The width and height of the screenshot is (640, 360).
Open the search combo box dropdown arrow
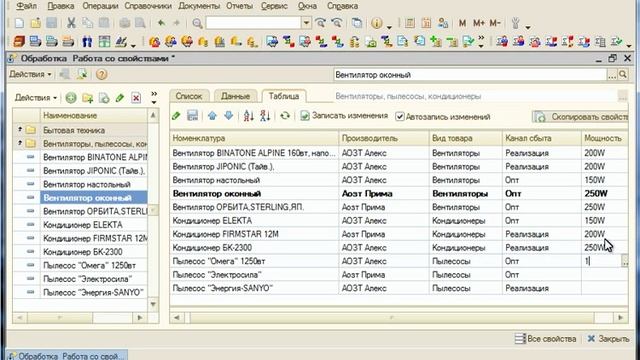click(306, 23)
